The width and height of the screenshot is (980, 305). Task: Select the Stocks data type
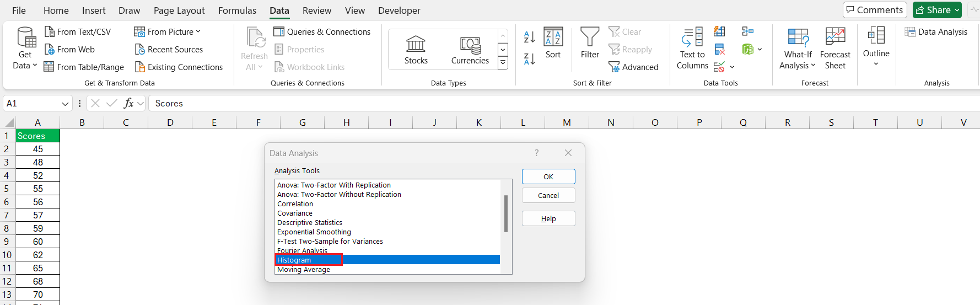click(416, 50)
